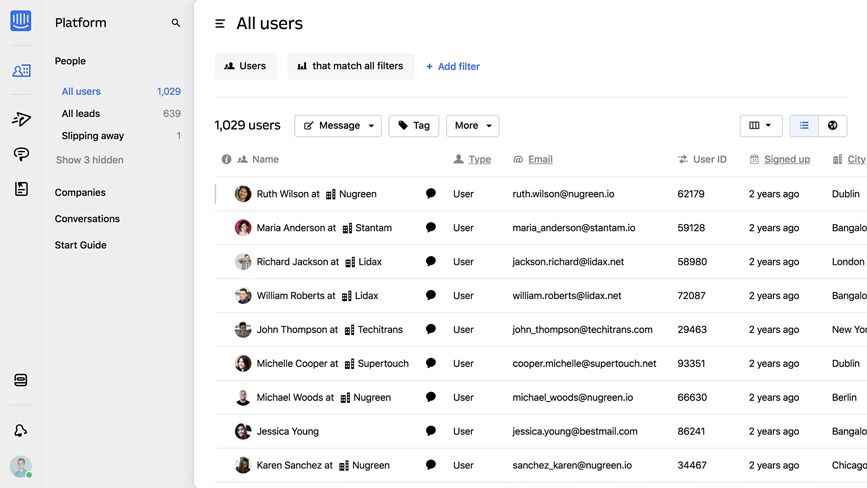Select All leads in People list
The image size is (867, 488).
click(81, 114)
